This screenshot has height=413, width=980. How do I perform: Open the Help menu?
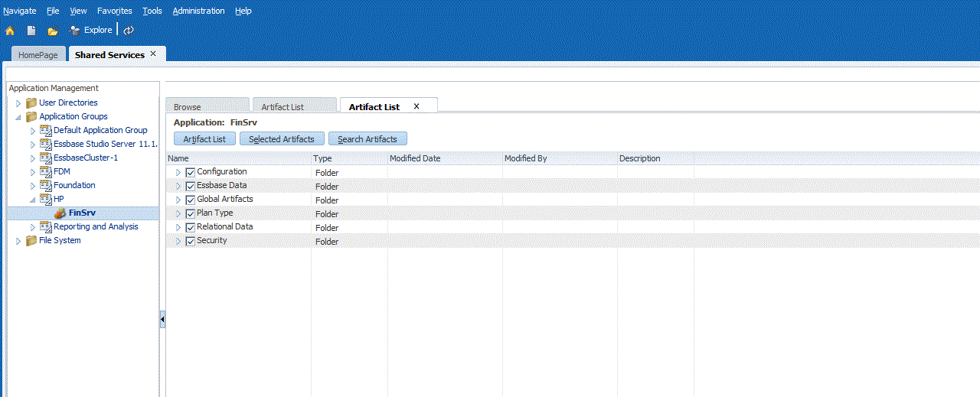243,11
